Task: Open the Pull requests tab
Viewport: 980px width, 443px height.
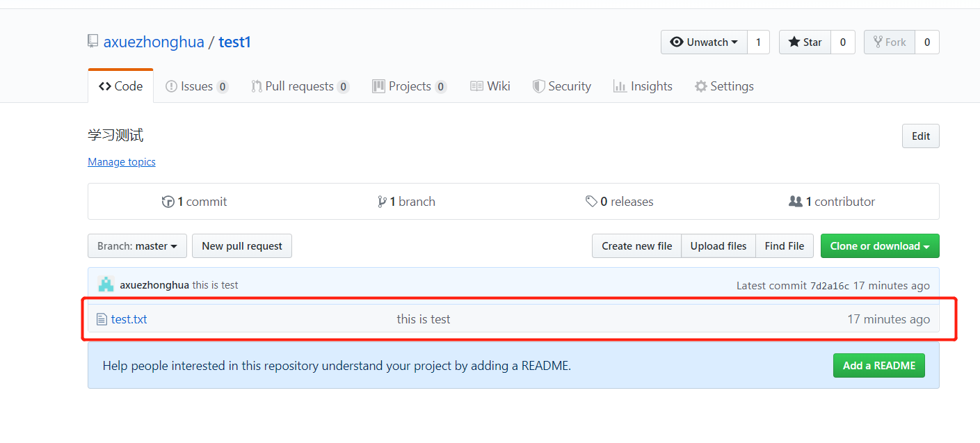Action: click(300, 86)
